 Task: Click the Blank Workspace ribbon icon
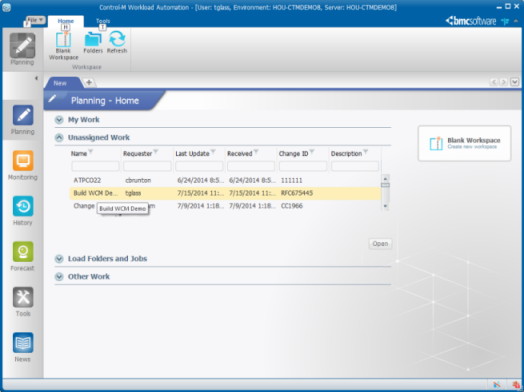click(63, 46)
